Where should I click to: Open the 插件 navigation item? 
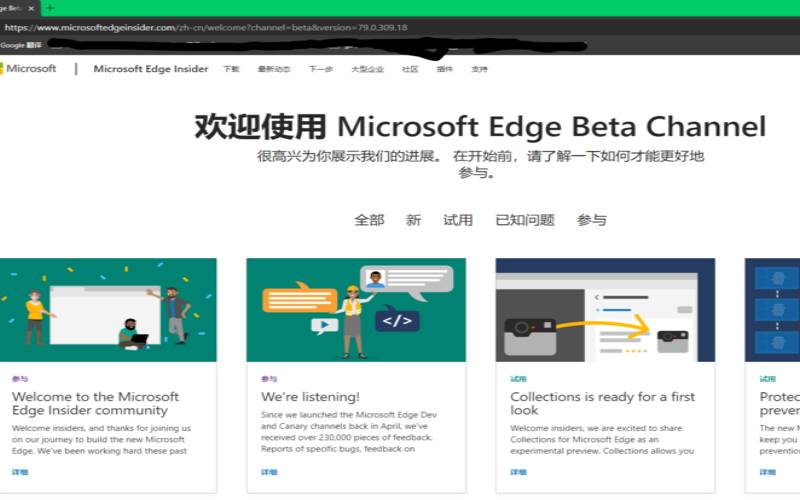(x=444, y=69)
